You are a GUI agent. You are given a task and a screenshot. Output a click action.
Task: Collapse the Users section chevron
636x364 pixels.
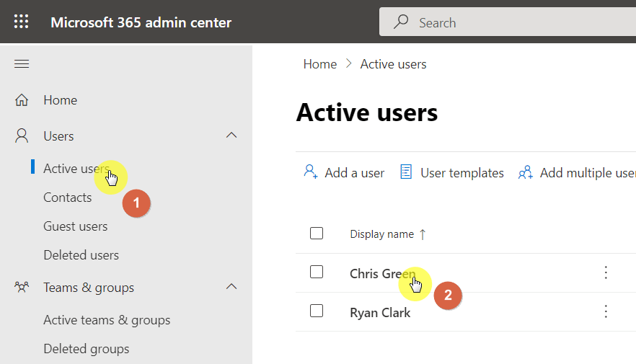[231, 135]
